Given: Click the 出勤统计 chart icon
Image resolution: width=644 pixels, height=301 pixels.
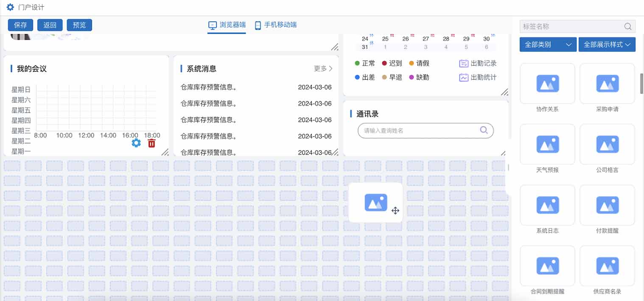Looking at the screenshot, I should (x=463, y=77).
